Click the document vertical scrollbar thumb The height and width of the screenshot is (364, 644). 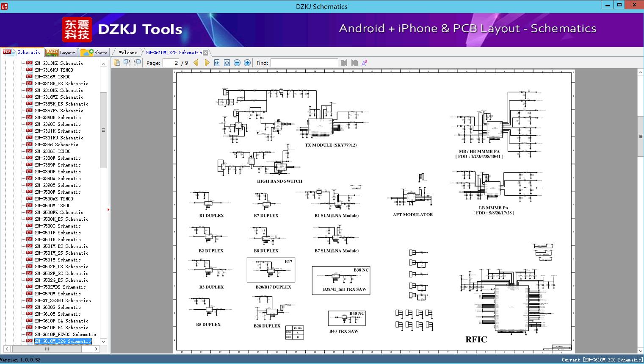641,136
